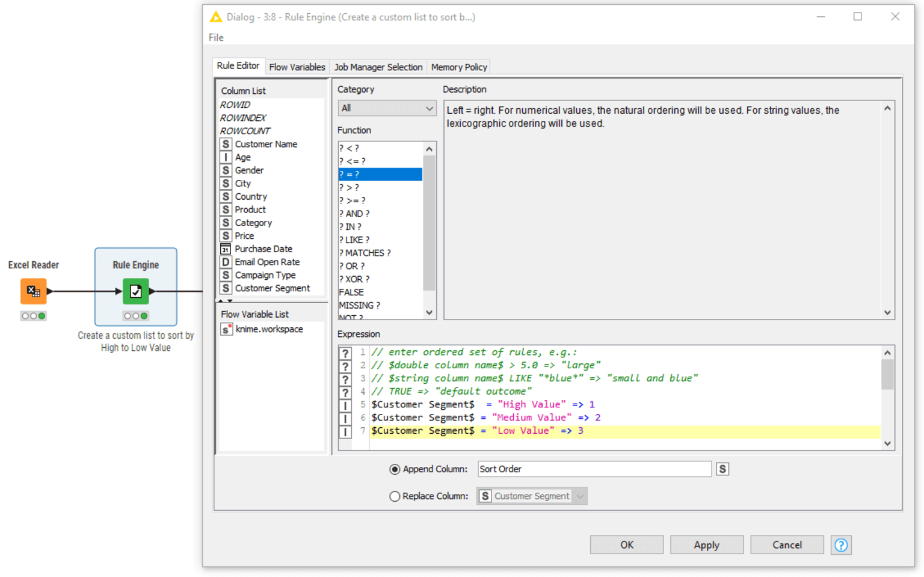Select the Replace Column radio button

[395, 496]
